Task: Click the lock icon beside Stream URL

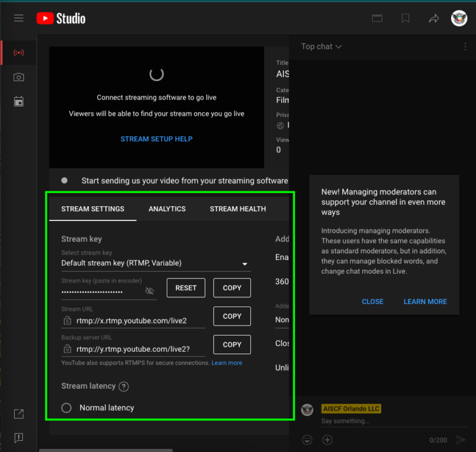Action: [x=68, y=320]
